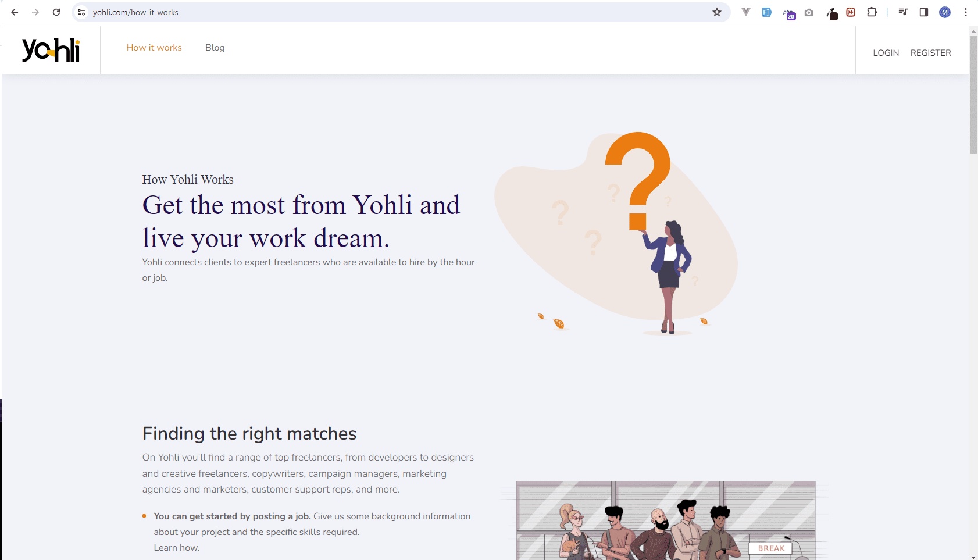Open the color picker eyedropper extension
The height and width of the screenshot is (560, 978).
(x=832, y=13)
